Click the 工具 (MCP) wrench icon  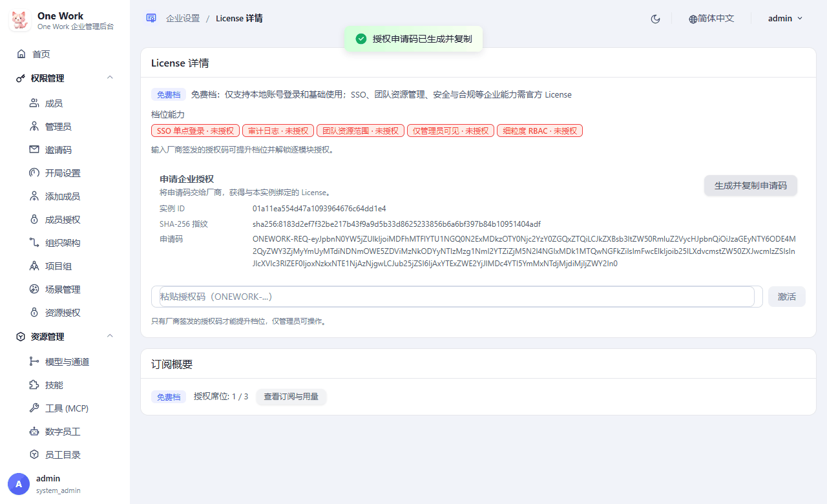pyautogui.click(x=34, y=408)
